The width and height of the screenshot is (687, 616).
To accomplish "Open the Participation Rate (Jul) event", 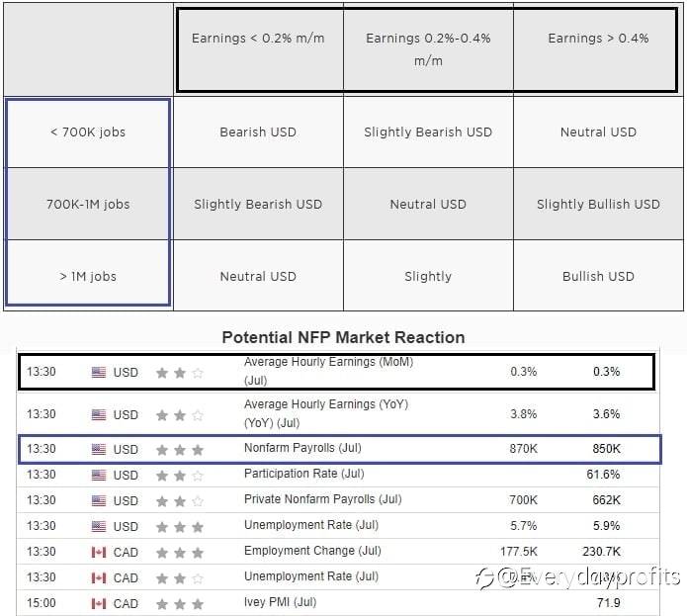I will click(x=303, y=475).
